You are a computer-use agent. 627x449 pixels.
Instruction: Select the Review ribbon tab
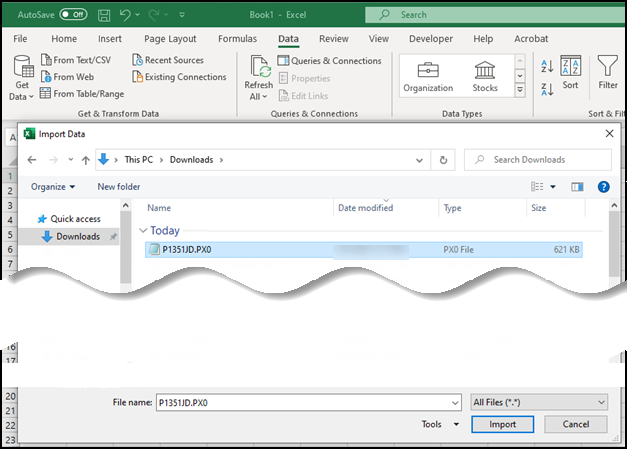[x=333, y=39]
